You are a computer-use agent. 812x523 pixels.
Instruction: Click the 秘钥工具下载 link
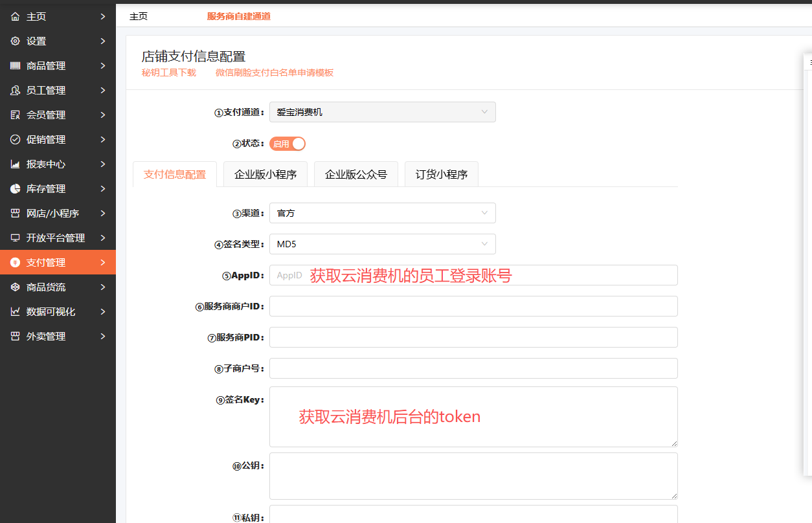click(168, 72)
